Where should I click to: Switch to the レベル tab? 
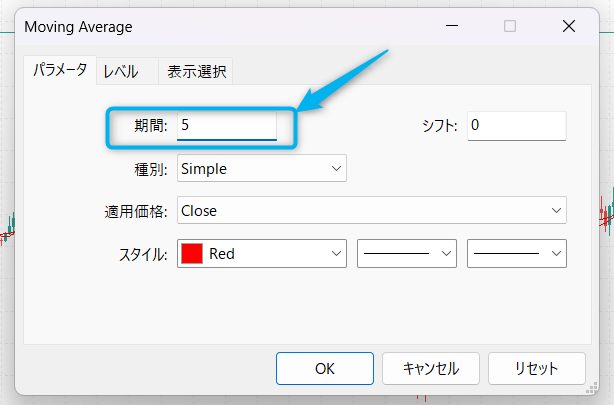121,72
